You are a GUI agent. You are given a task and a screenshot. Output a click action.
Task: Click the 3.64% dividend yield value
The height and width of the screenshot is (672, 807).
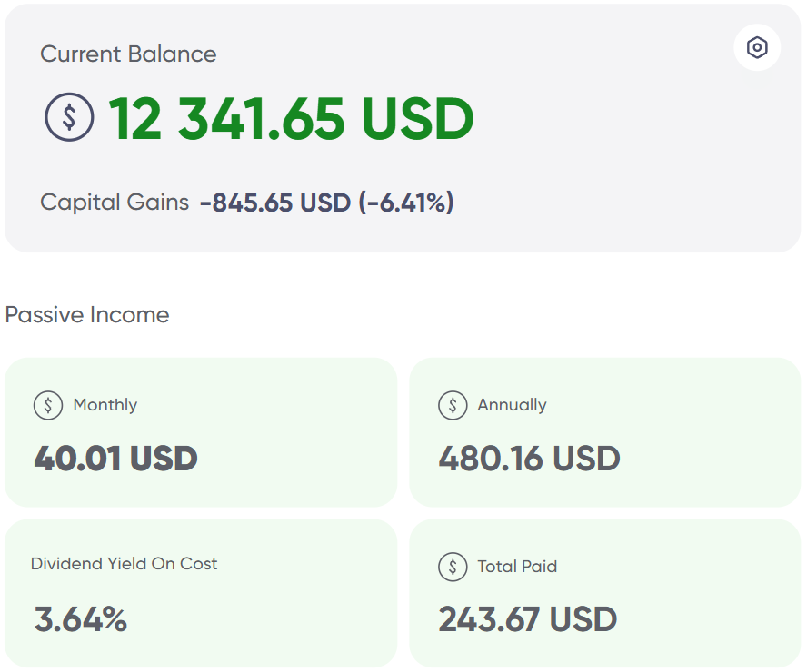pyautogui.click(x=80, y=619)
